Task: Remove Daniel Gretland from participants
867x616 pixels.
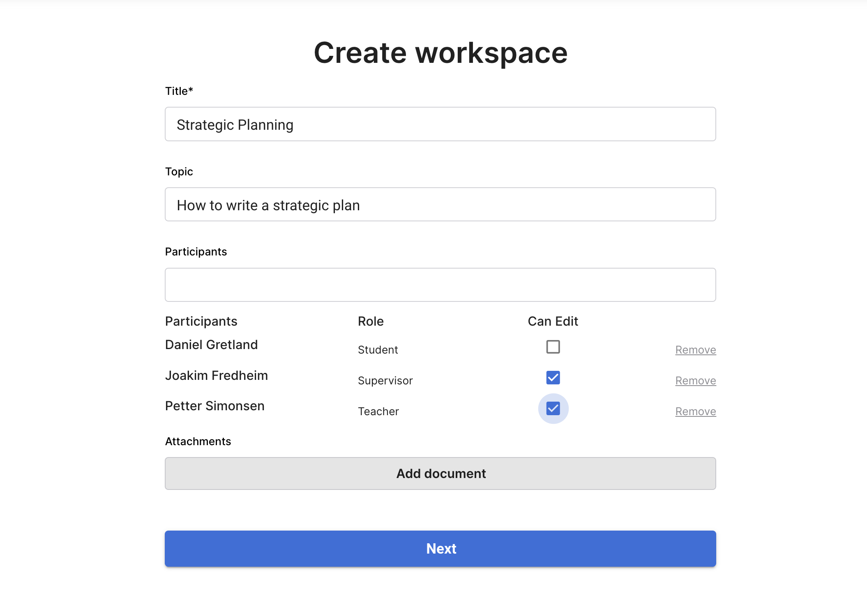Action: 695,350
